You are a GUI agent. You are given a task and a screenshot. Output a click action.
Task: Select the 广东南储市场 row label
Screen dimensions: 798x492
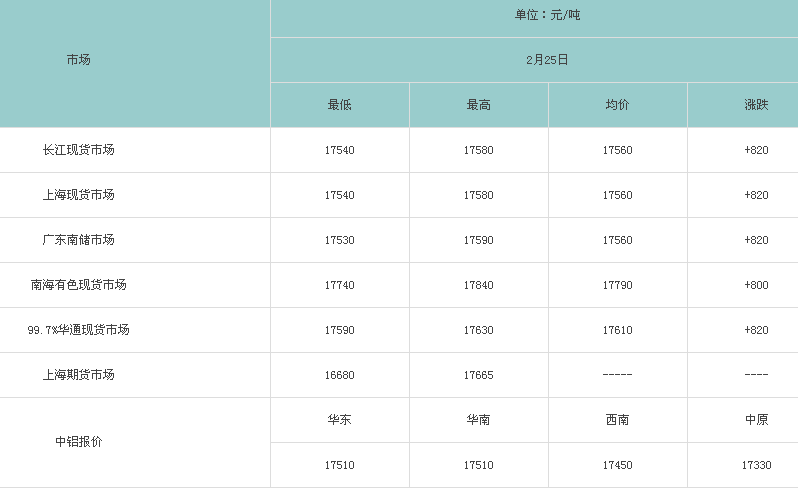78,240
